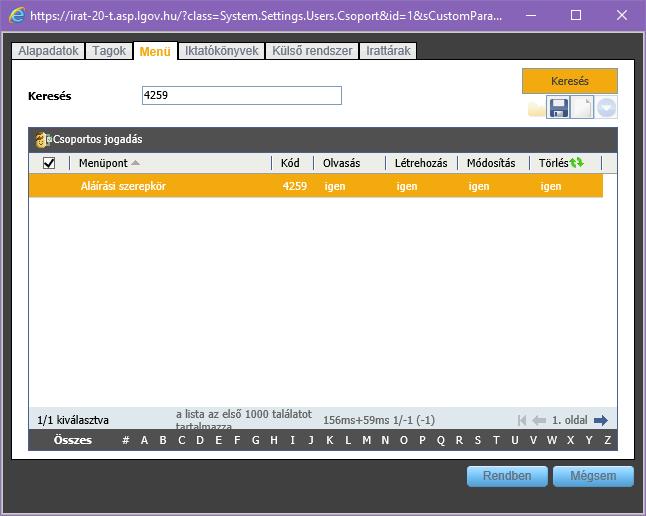The height and width of the screenshot is (516, 646).
Task: Click the Menüpont sort arrow
Action: click(x=135, y=163)
